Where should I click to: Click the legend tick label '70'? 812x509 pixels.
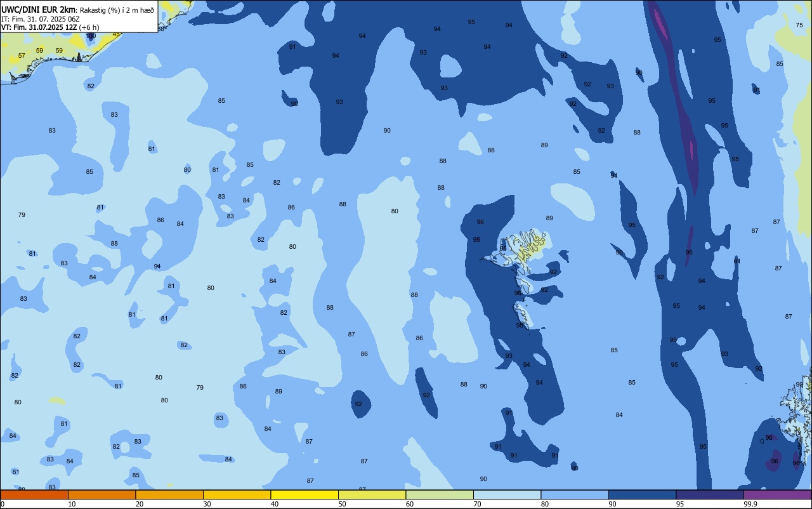[x=477, y=504]
